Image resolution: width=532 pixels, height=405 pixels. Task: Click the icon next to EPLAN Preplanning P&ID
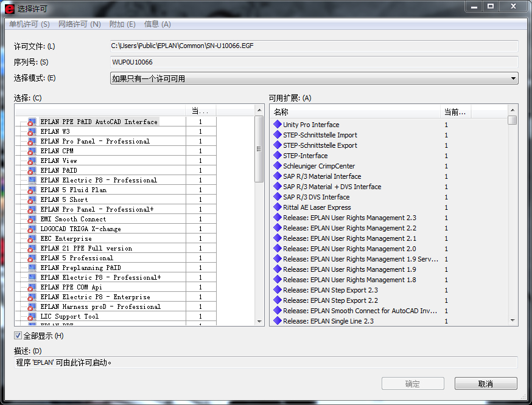(x=32, y=268)
